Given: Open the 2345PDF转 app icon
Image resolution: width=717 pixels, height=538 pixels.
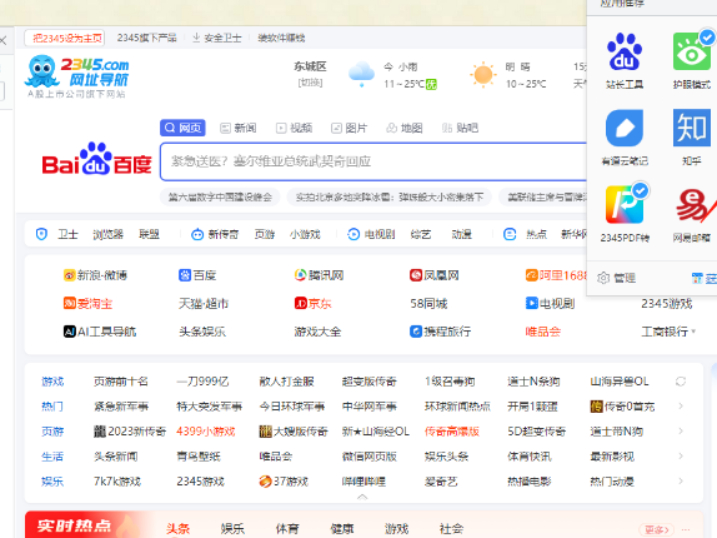Looking at the screenshot, I should click(x=624, y=204).
